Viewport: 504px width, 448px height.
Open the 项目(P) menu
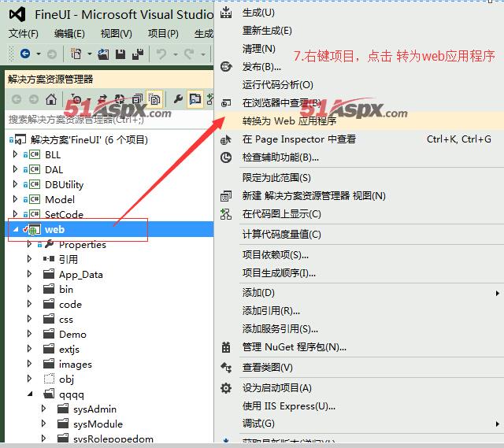(x=163, y=33)
